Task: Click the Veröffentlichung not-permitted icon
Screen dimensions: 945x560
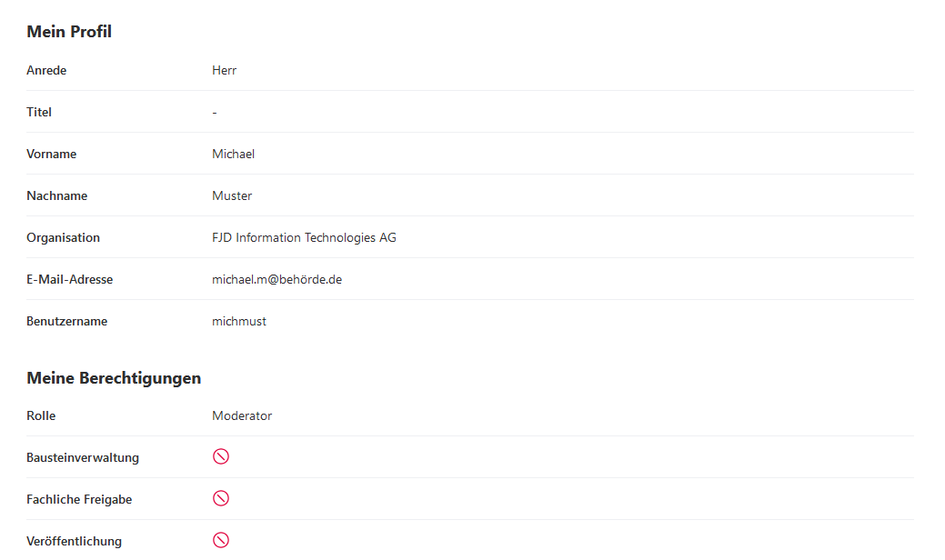Action: tap(220, 540)
